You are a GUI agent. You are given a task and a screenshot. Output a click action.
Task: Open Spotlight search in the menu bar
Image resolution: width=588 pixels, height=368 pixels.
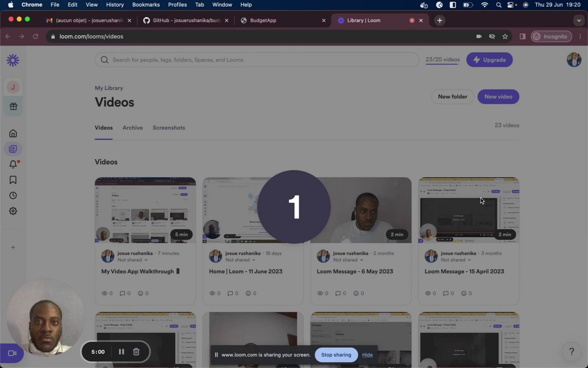[x=499, y=5]
